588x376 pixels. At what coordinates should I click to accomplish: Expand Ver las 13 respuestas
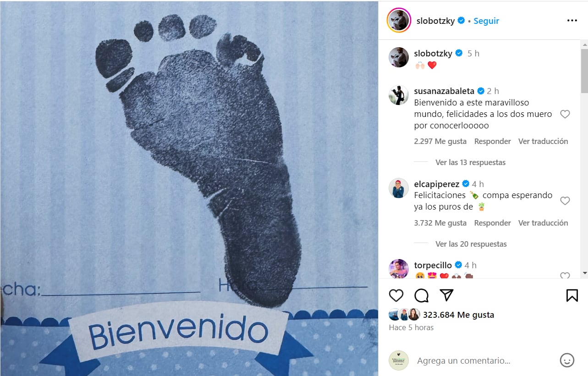pyautogui.click(x=470, y=162)
